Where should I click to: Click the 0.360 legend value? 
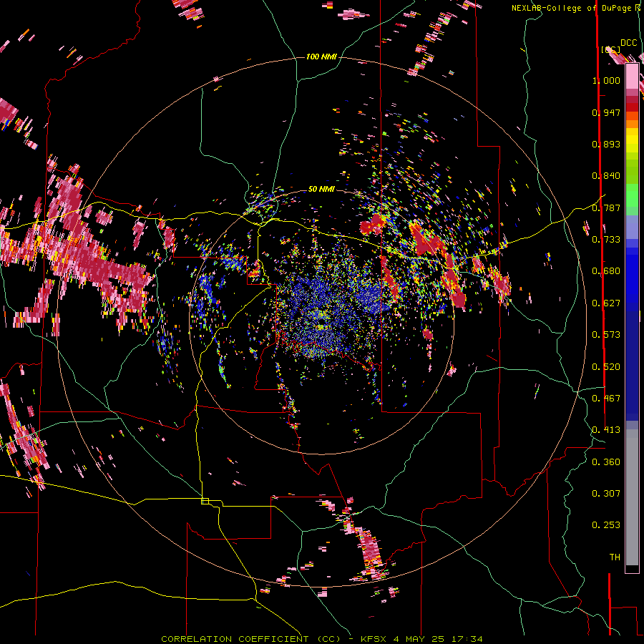606,462
